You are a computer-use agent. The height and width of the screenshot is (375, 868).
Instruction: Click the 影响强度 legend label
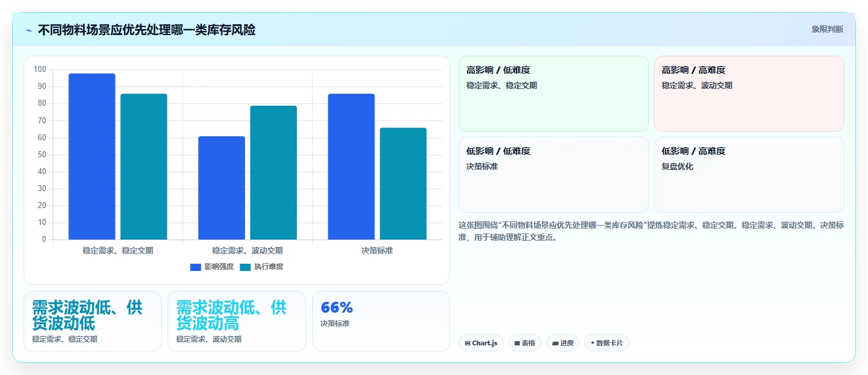coord(219,267)
